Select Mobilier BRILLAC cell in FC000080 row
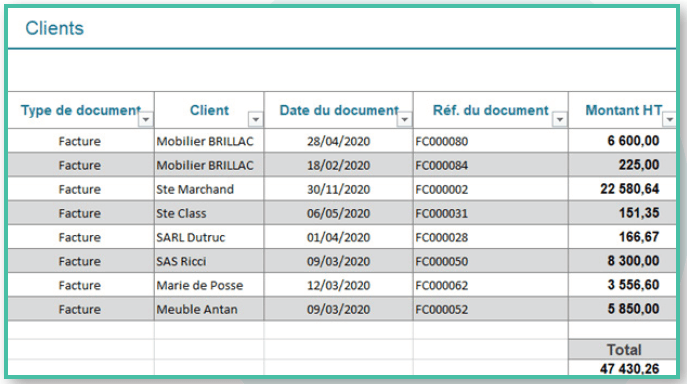687x384 pixels. tap(209, 141)
